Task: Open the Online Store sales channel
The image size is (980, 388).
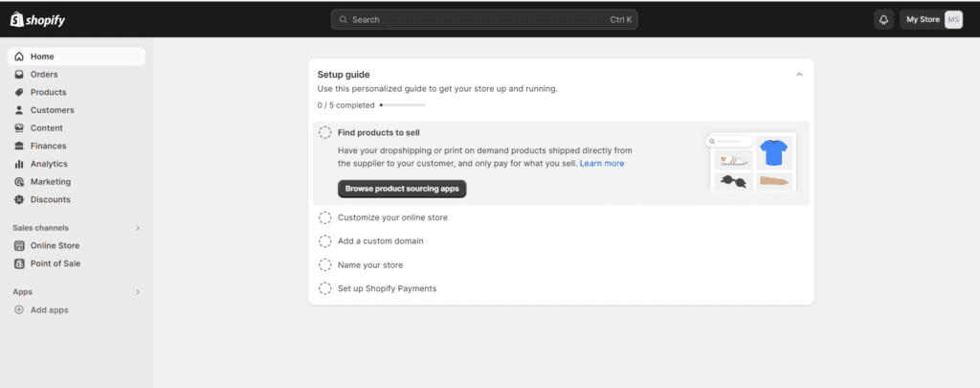Action: [x=55, y=245]
